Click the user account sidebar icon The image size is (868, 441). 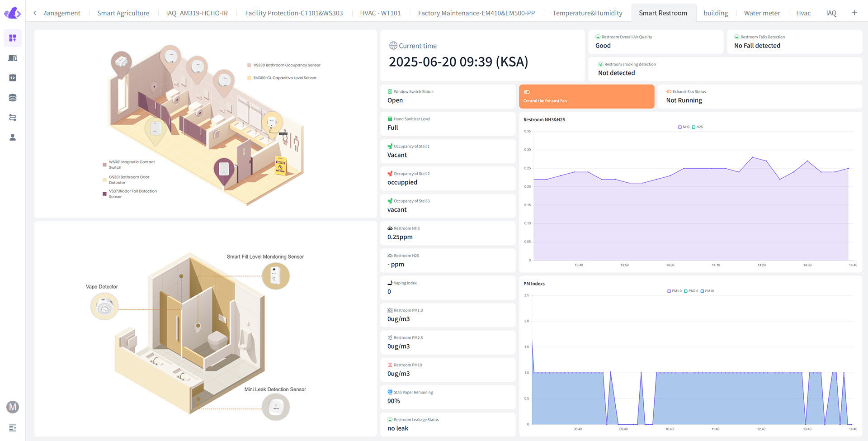pos(13,138)
